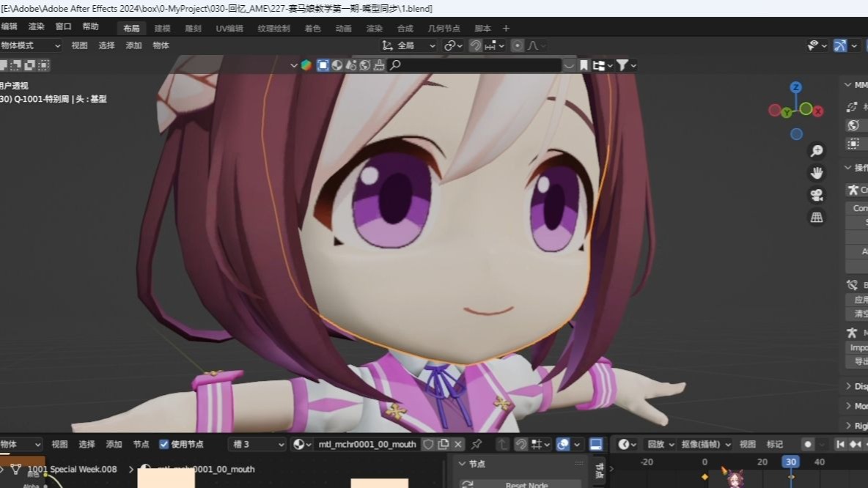The image size is (868, 488).
Task: Click the blue Z axis gizmo handle
Action: [x=796, y=87]
